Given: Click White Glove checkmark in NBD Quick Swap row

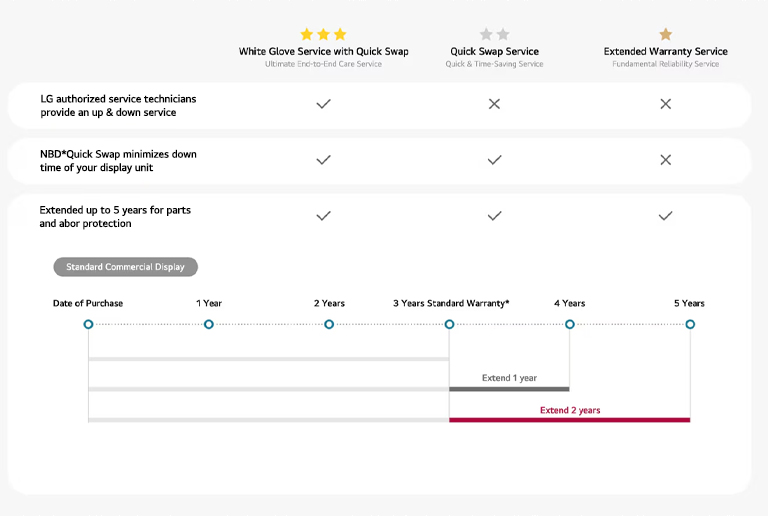Looking at the screenshot, I should tap(323, 160).
